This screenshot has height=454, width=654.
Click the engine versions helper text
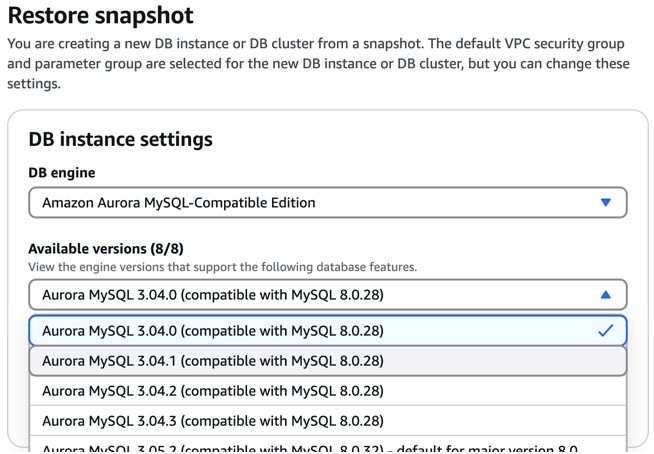tap(222, 267)
